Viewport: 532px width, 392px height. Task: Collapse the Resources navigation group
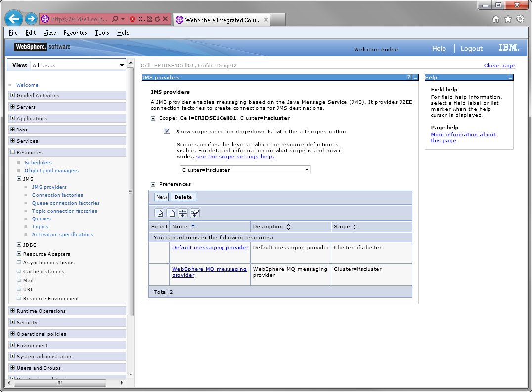pos(12,152)
